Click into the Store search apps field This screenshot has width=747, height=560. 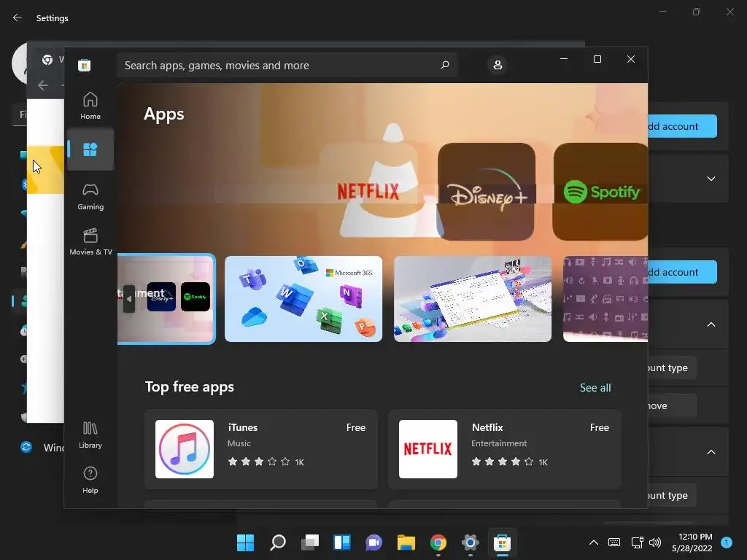(286, 65)
